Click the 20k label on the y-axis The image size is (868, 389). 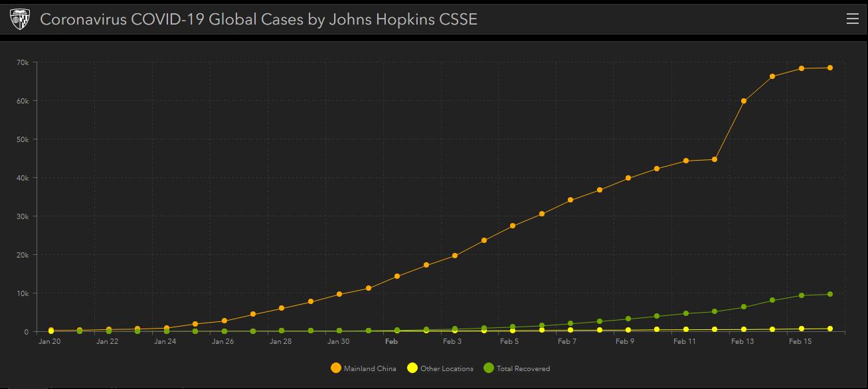23,255
